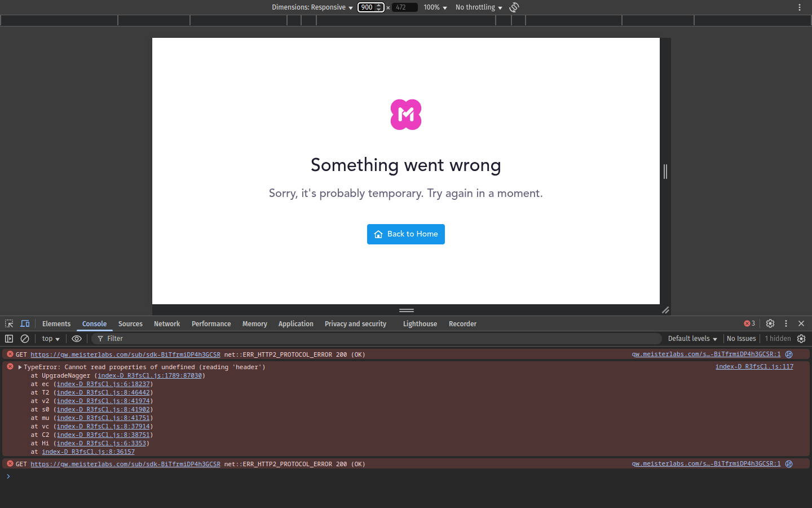
Task: Open console settings gear beside hidden count
Action: [801, 339]
